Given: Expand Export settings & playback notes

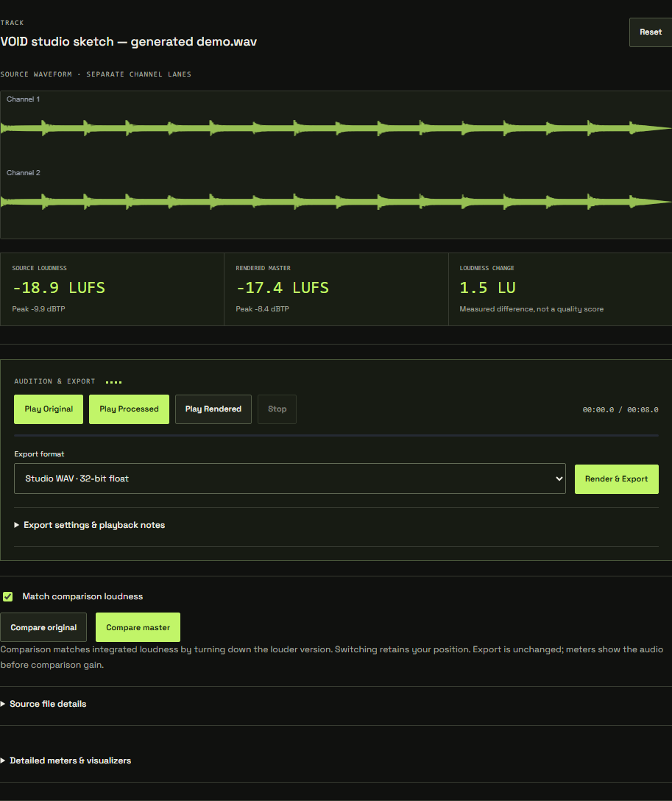Looking at the screenshot, I should 89,525.
